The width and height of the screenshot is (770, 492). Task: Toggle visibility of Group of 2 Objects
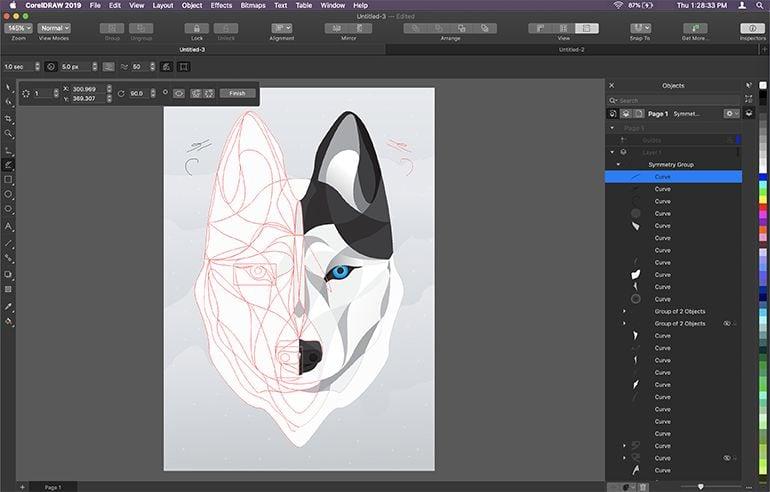pos(728,323)
